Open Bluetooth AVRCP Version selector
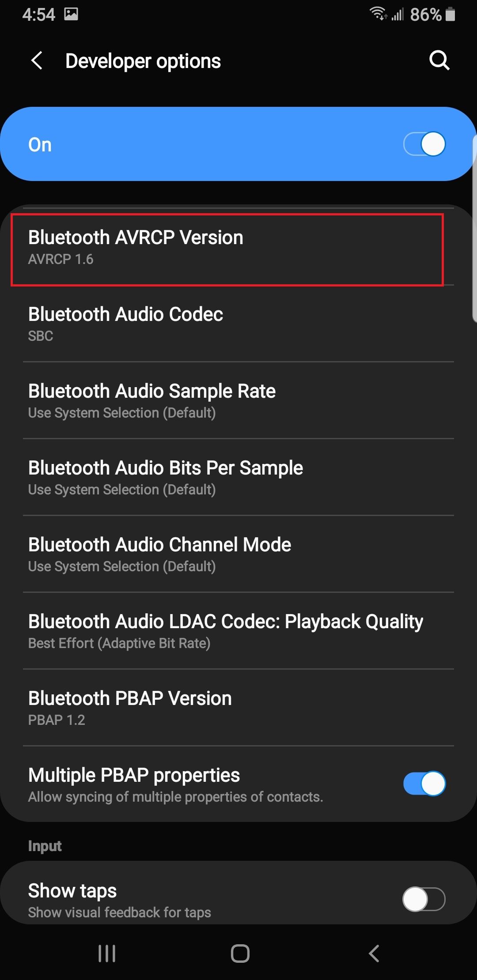This screenshot has width=477, height=980. [227, 248]
